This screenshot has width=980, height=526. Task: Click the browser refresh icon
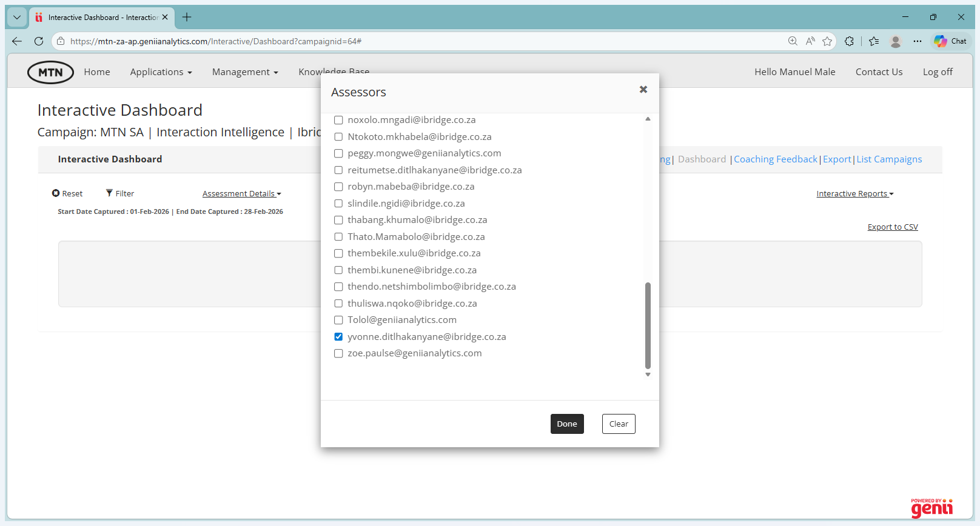pos(39,41)
